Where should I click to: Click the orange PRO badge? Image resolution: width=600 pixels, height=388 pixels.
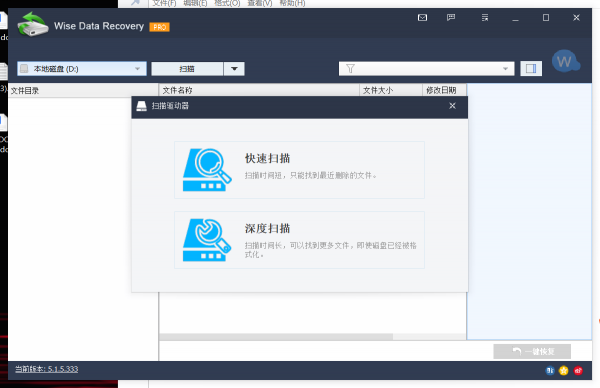[160, 27]
